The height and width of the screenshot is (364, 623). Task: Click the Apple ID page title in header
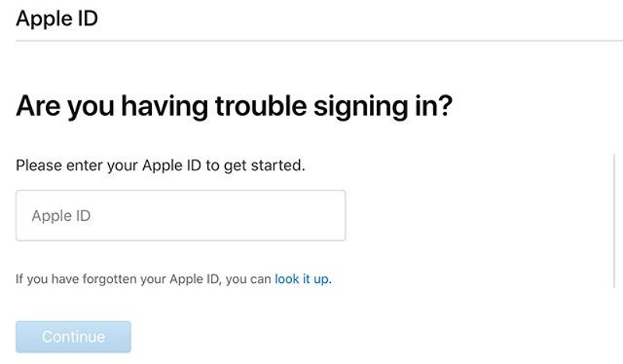tap(57, 18)
